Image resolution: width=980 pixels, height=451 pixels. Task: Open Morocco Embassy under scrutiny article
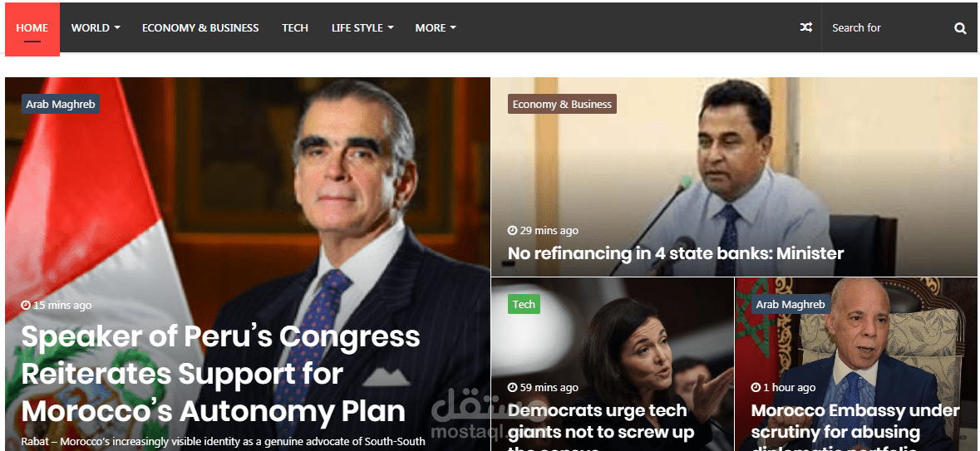(x=855, y=429)
